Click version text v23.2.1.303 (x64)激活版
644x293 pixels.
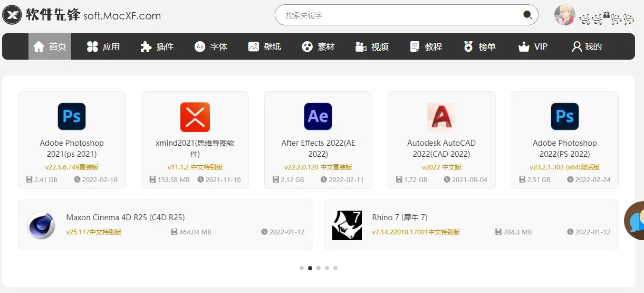[x=565, y=167]
